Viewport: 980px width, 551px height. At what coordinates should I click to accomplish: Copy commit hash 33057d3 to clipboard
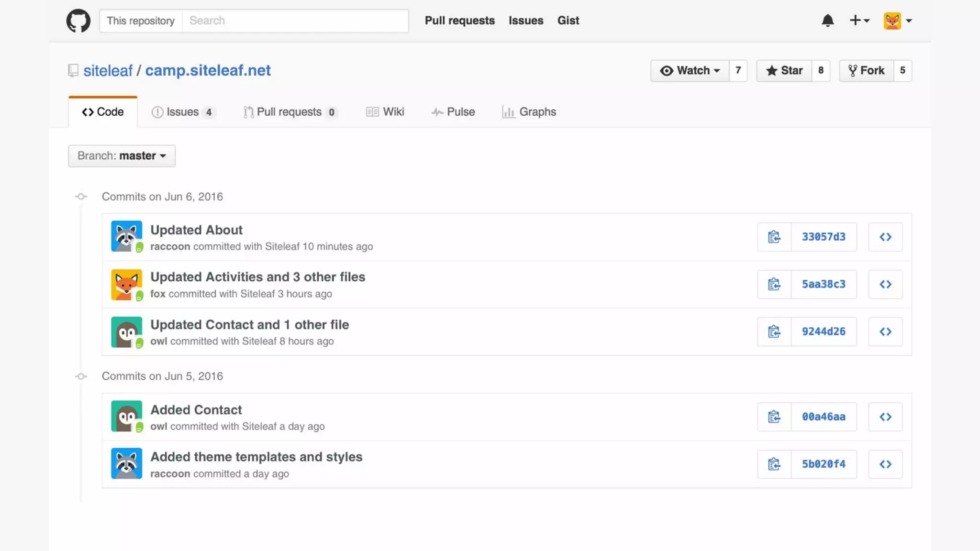pyautogui.click(x=774, y=237)
